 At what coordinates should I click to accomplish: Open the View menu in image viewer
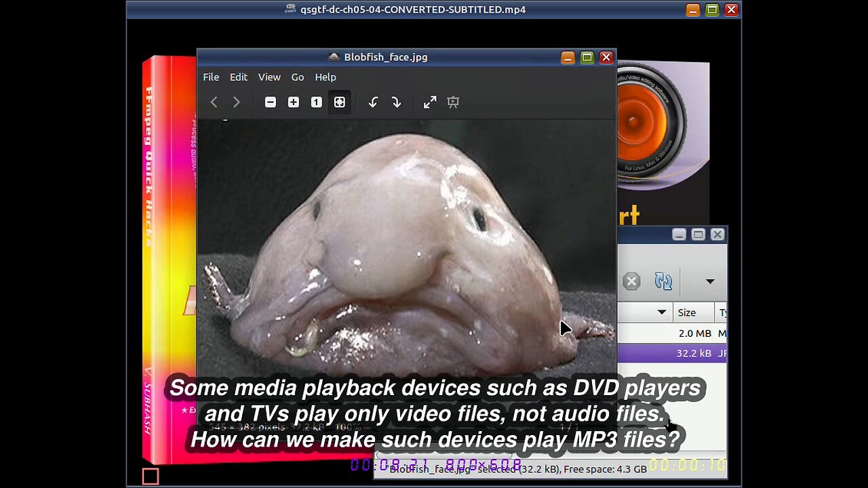pos(269,77)
